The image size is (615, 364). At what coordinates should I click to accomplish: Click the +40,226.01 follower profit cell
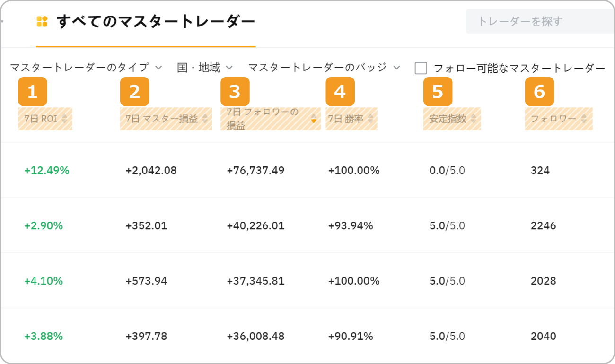click(255, 225)
